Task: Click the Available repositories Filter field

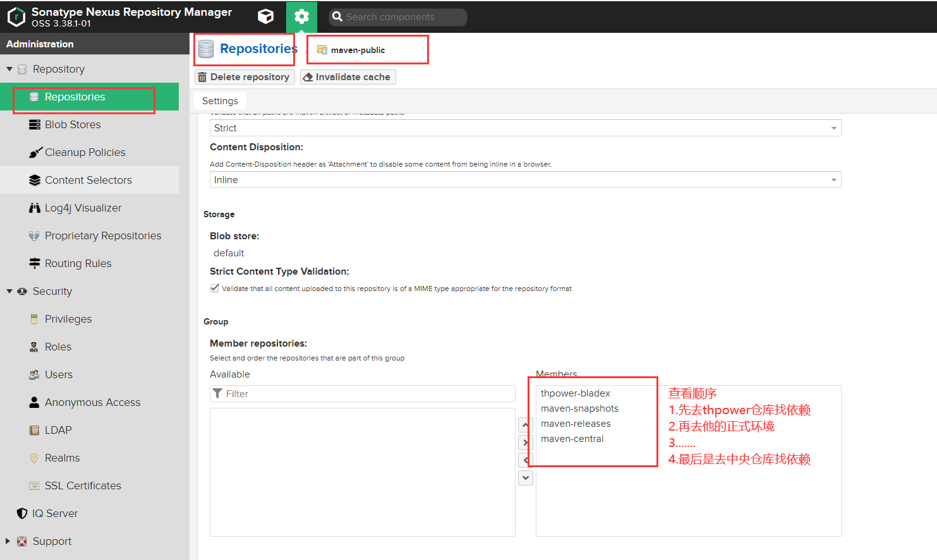Action: tap(363, 394)
